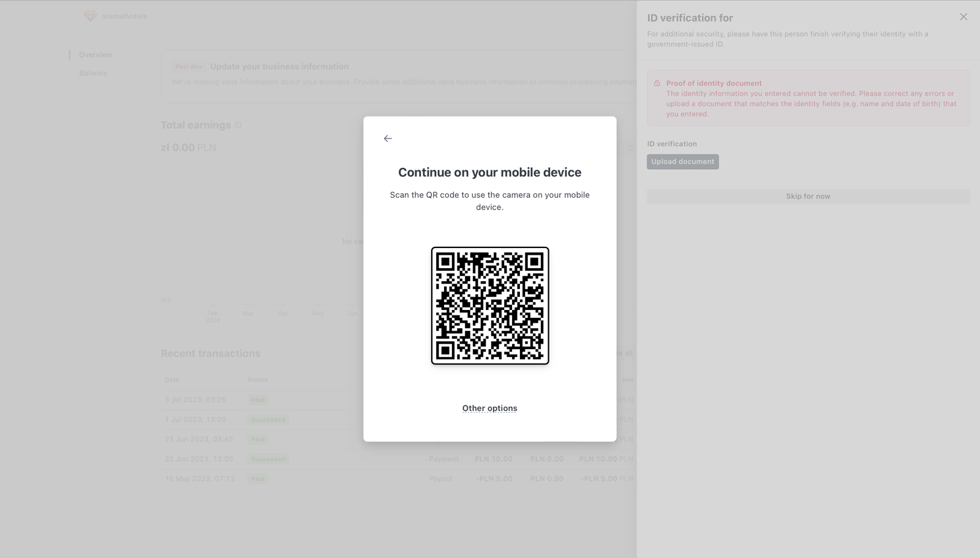Click the Total earnings info icon

(238, 125)
